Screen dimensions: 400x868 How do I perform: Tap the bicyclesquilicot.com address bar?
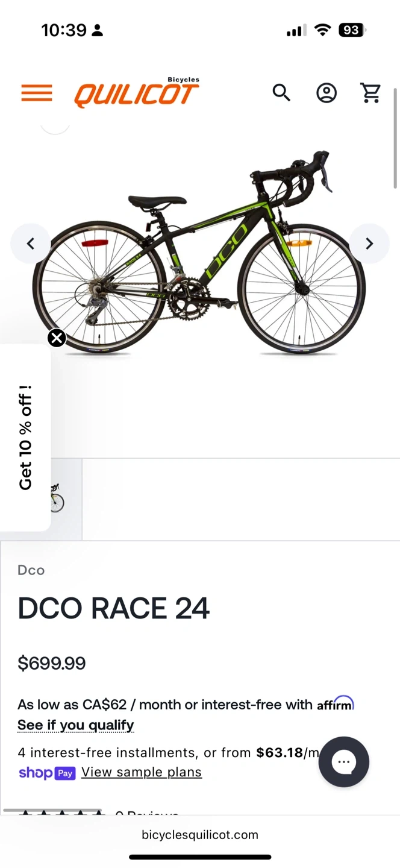click(200, 835)
